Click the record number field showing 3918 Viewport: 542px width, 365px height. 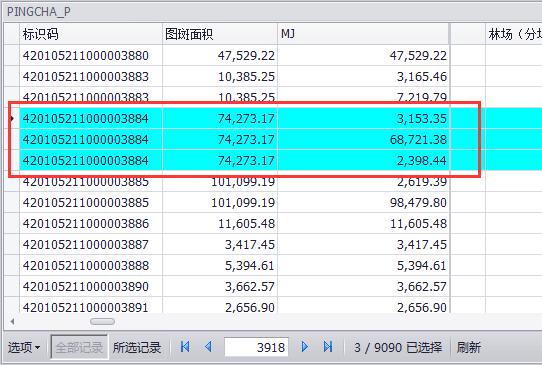pos(256,347)
